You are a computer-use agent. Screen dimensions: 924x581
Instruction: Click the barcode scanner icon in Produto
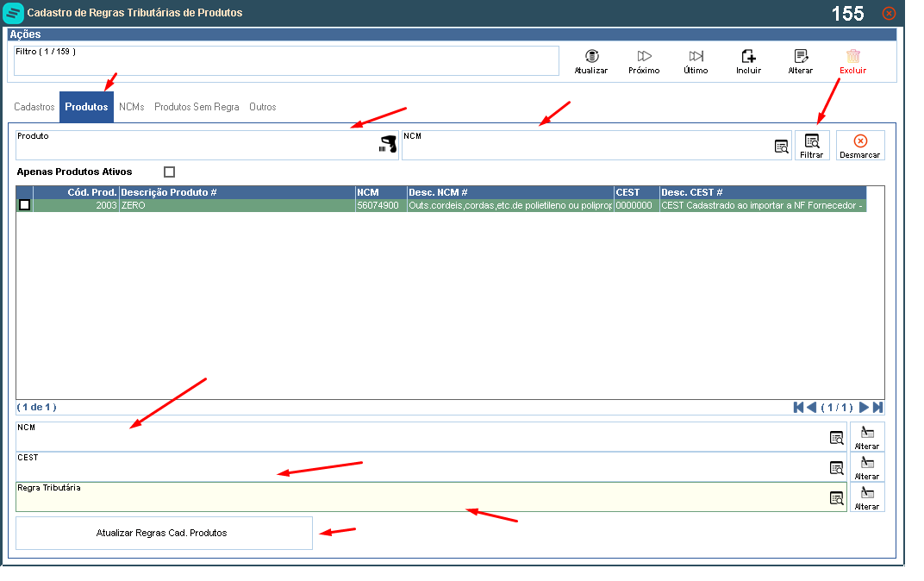(x=388, y=144)
